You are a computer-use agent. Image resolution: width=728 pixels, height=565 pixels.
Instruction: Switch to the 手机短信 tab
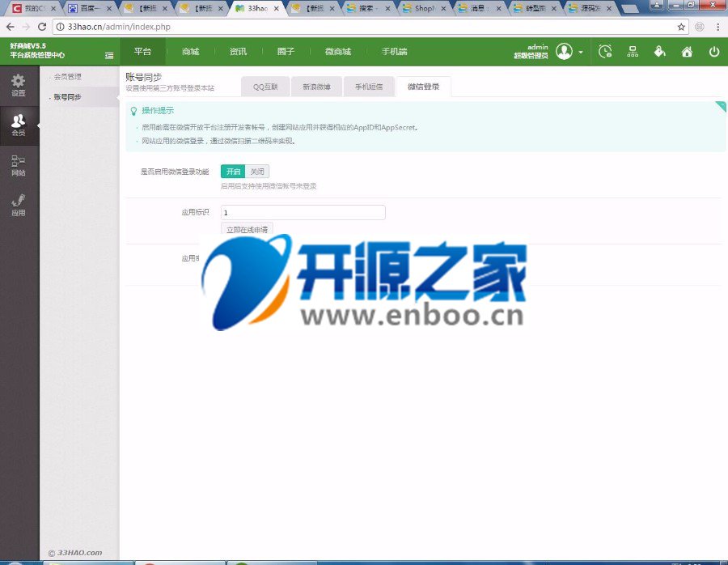(369, 87)
